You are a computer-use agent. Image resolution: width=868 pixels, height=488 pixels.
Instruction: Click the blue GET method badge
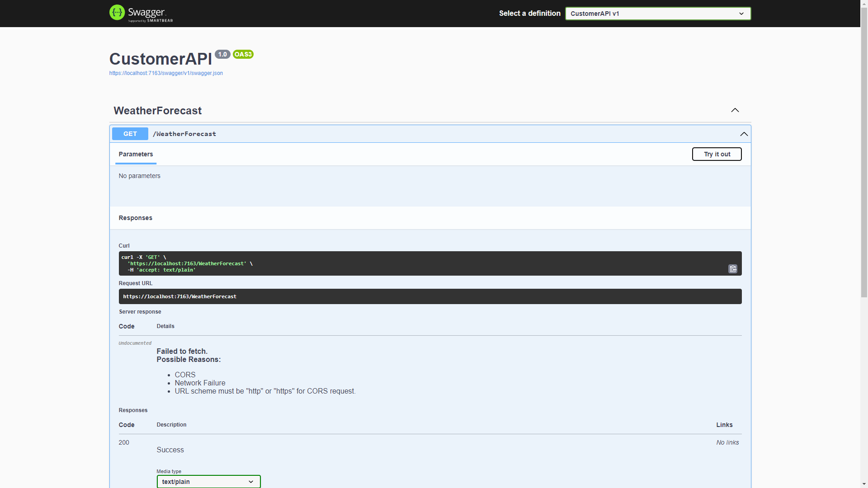click(130, 134)
